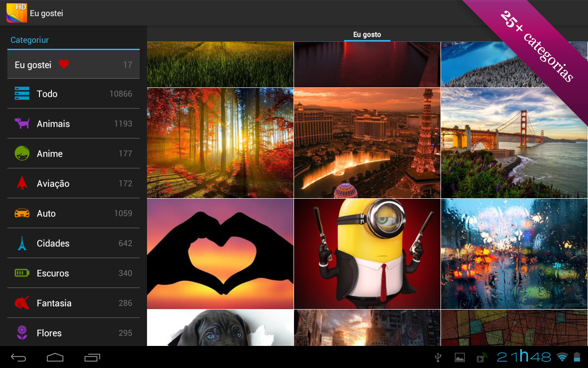Screen dimensions: 588x368
Task: Open the gray puppy wallpaper
Action: point(220,328)
